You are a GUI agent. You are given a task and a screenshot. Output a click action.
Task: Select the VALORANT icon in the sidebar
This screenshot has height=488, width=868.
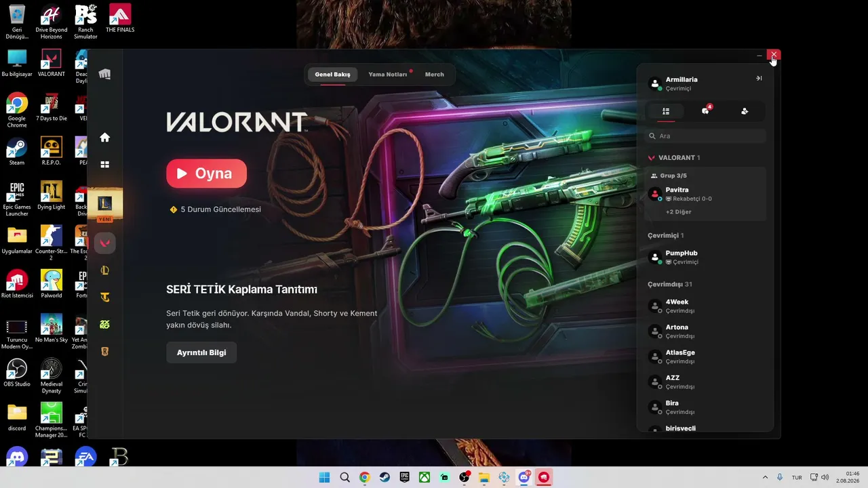(x=105, y=243)
